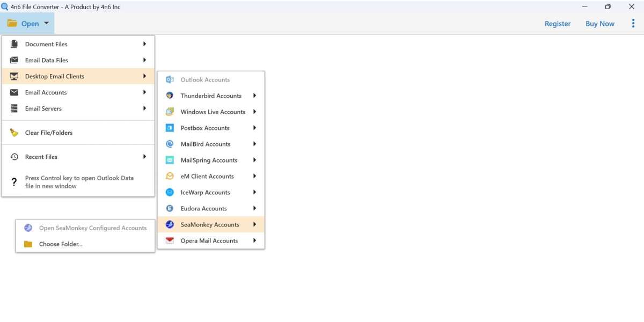Click the Open toolbar button label
The width and height of the screenshot is (644, 322).
pos(30,24)
